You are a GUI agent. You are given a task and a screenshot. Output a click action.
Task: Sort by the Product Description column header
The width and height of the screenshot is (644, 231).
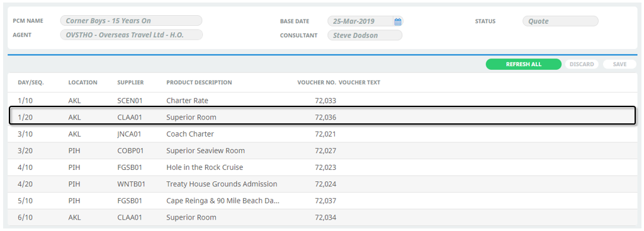pos(199,82)
